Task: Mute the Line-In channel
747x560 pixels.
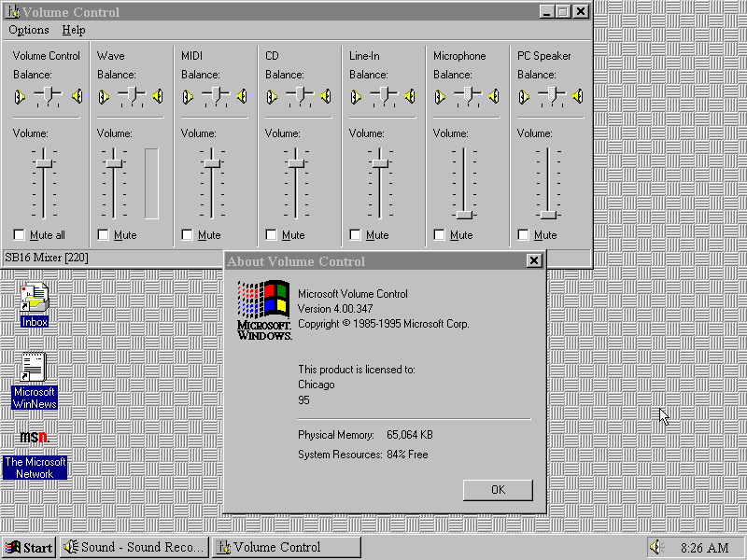Action: tap(356, 235)
